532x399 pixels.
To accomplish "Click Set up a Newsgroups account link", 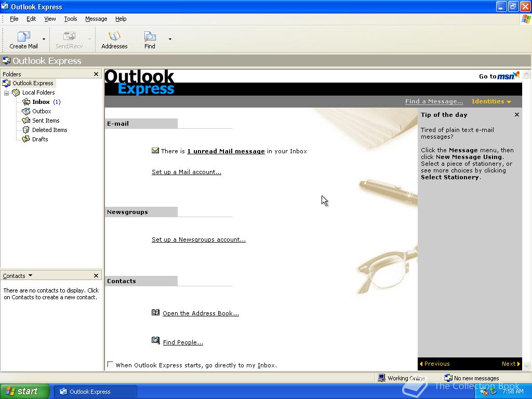I will [198, 240].
